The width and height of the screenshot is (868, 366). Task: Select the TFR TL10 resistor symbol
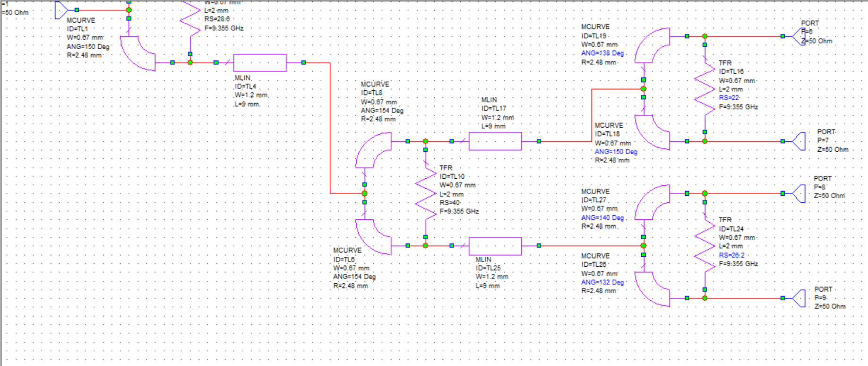426,193
